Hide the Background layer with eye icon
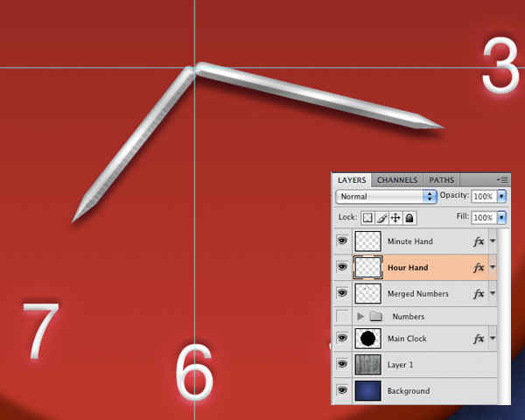 342,390
